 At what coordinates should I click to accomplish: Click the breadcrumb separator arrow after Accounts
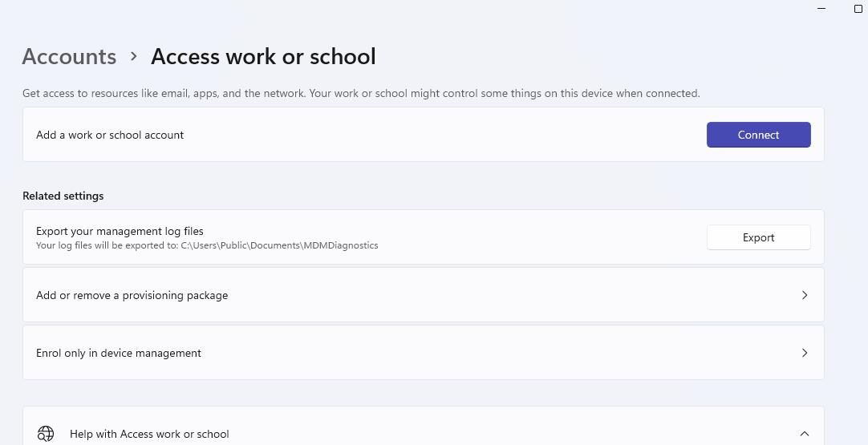[134, 56]
